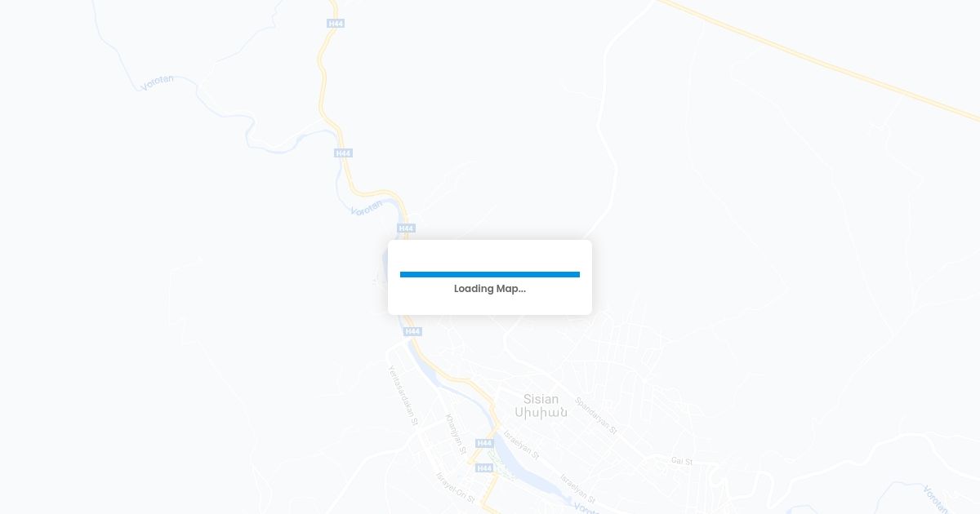Image resolution: width=980 pixels, height=514 pixels.
Task: Click the Vorotan river label in top-left area
Action: click(157, 82)
